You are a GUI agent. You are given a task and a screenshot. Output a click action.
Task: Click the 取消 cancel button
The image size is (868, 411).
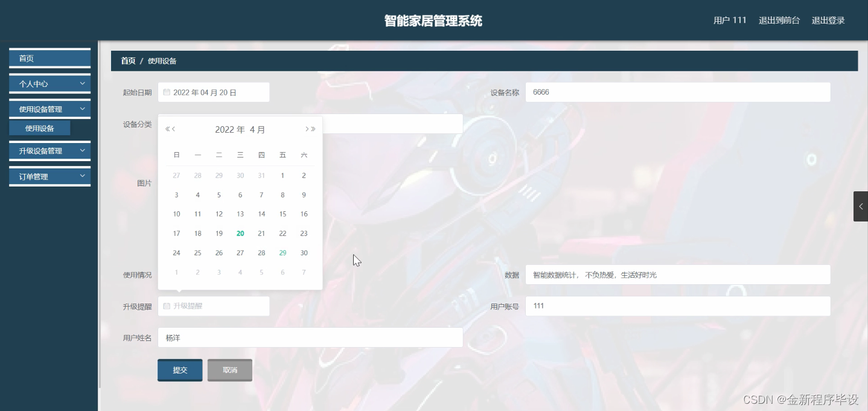229,370
